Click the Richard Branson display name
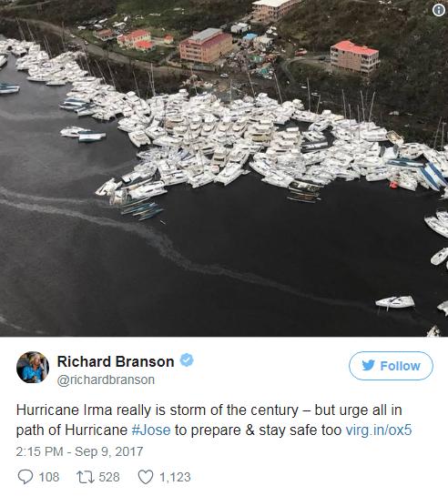 [116, 361]
